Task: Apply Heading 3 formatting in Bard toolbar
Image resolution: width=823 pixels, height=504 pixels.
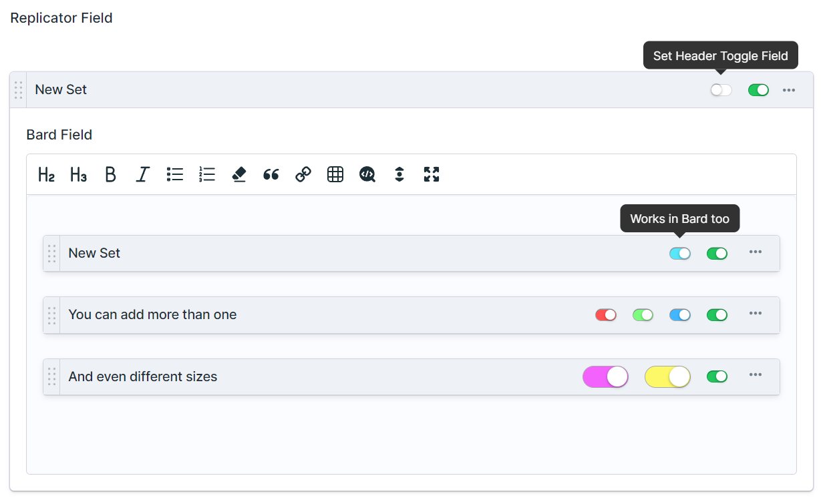Action: (x=78, y=175)
